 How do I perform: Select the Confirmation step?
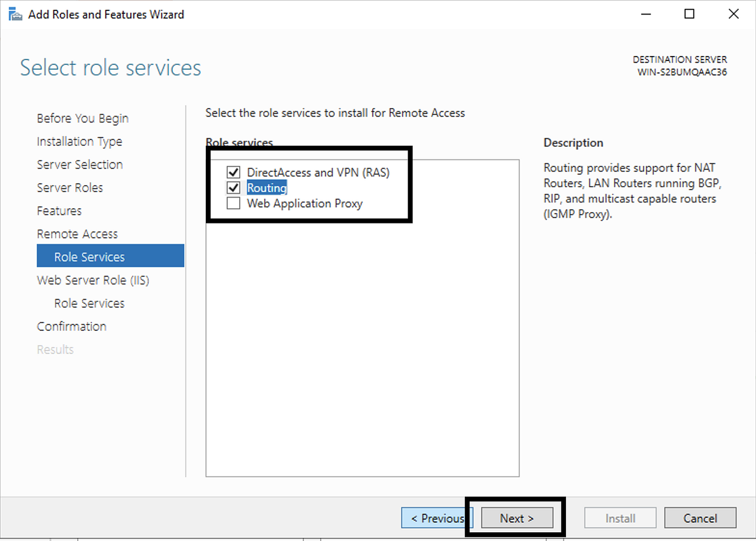pos(71,326)
